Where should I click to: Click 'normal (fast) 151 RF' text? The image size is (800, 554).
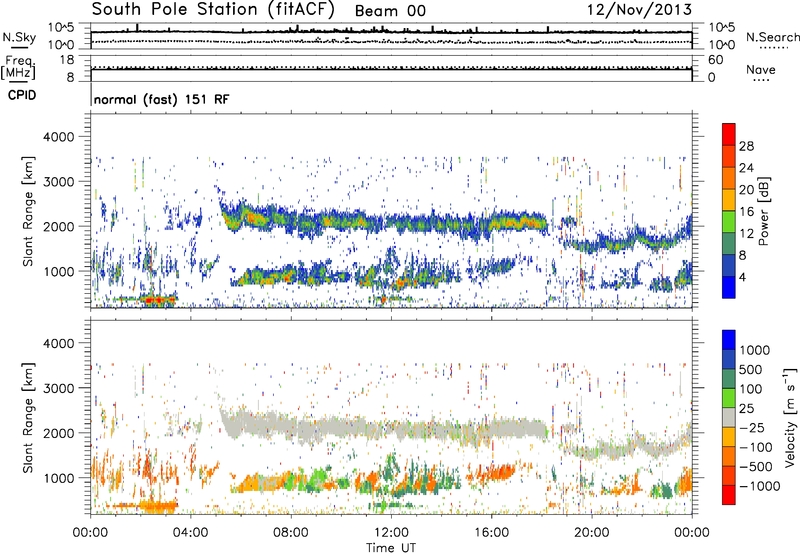click(161, 99)
